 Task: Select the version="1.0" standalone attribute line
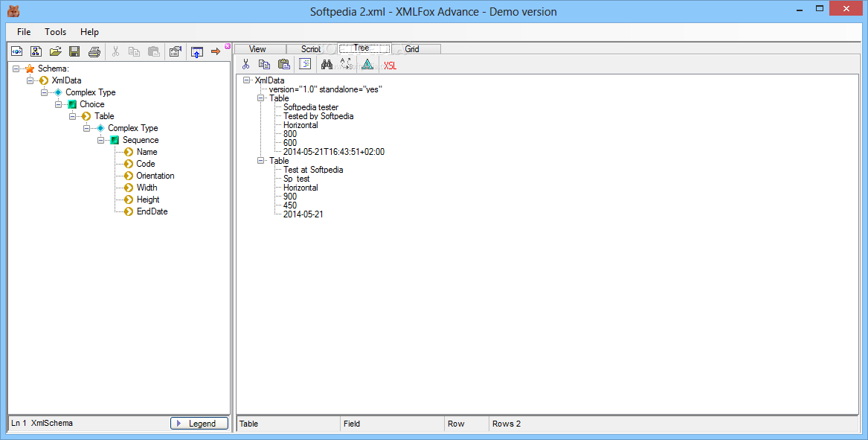tap(326, 89)
